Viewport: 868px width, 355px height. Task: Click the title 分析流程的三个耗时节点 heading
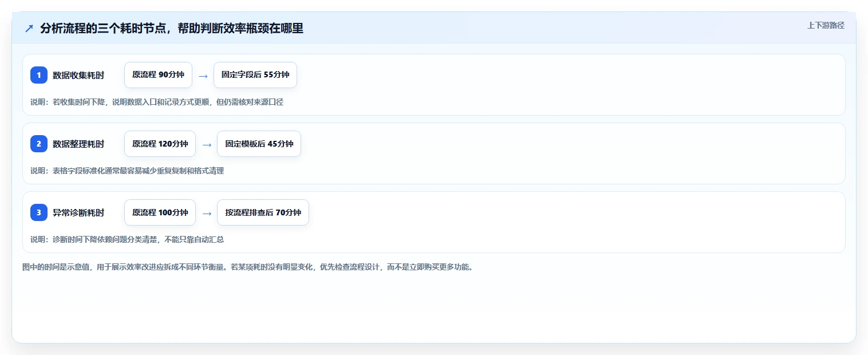click(172, 28)
